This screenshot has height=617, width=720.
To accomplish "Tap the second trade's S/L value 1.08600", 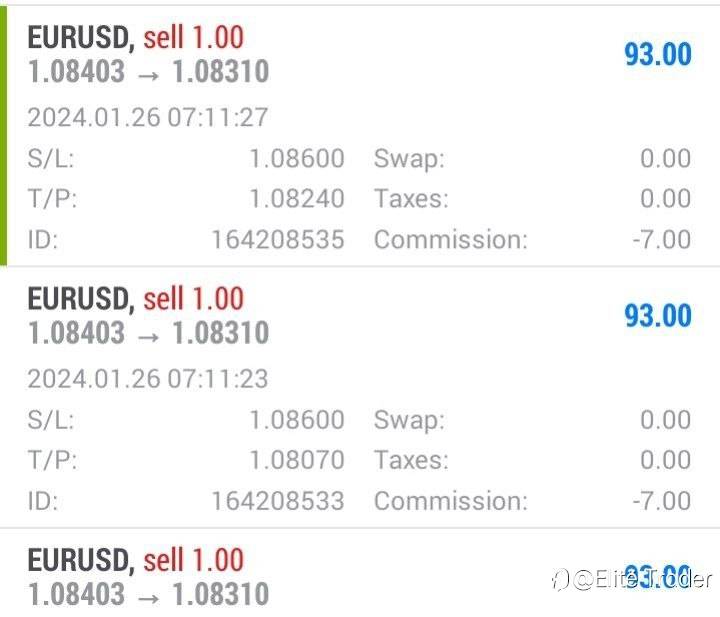I will click(296, 420).
